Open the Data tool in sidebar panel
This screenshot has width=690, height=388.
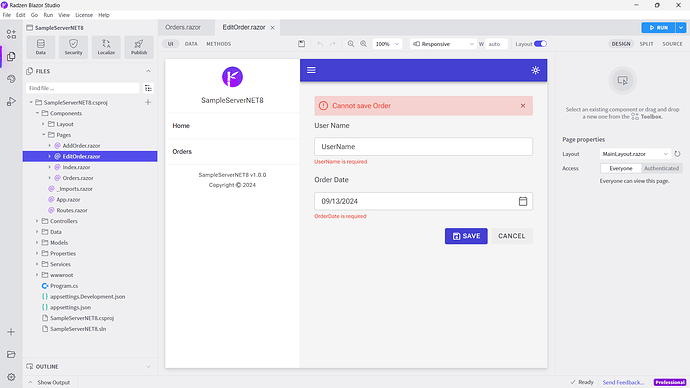(x=40, y=47)
